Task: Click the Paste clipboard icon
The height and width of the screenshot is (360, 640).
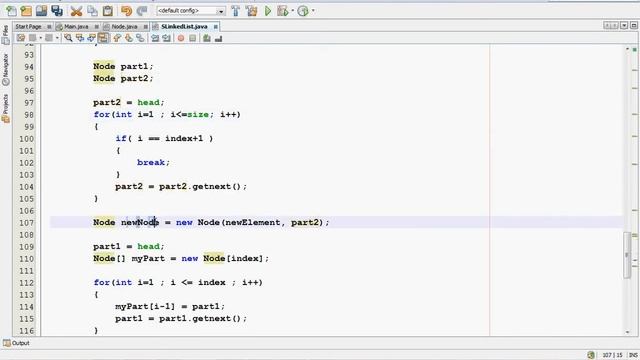Action: 108,11
